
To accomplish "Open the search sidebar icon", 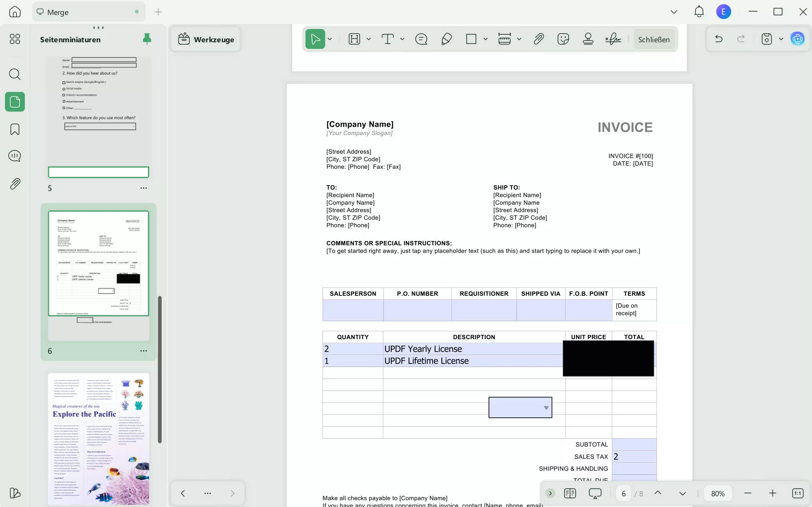I will tap(15, 74).
